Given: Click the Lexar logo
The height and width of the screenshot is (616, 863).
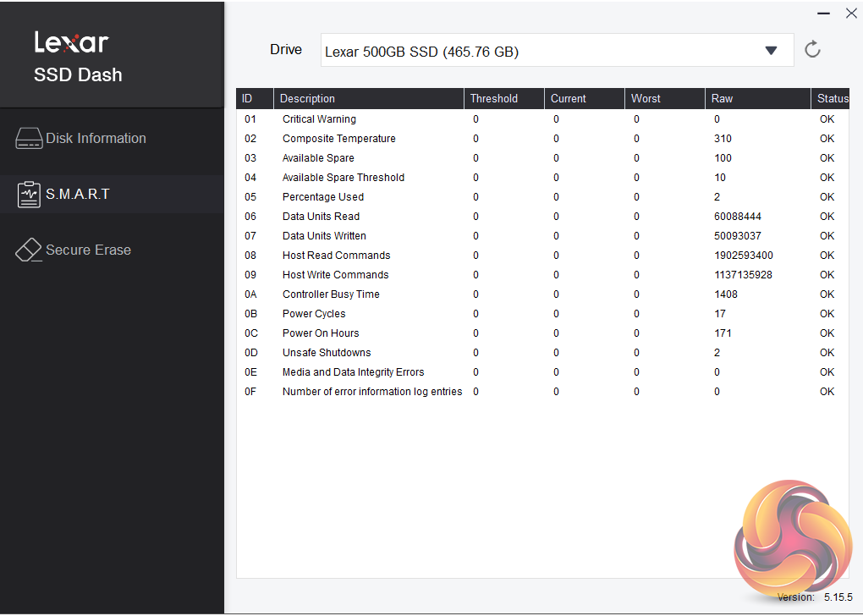Looking at the screenshot, I should click(72, 41).
